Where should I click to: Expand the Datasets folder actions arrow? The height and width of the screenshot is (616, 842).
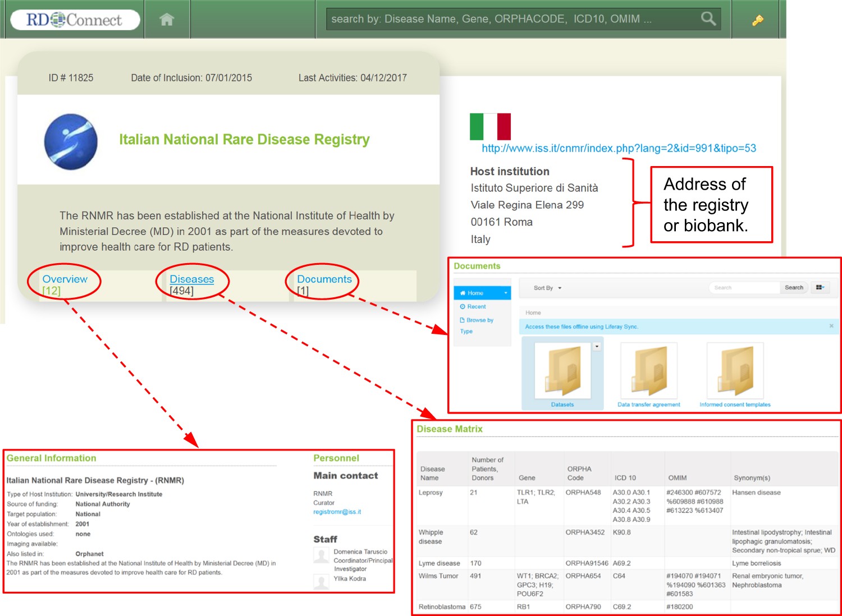(x=597, y=347)
